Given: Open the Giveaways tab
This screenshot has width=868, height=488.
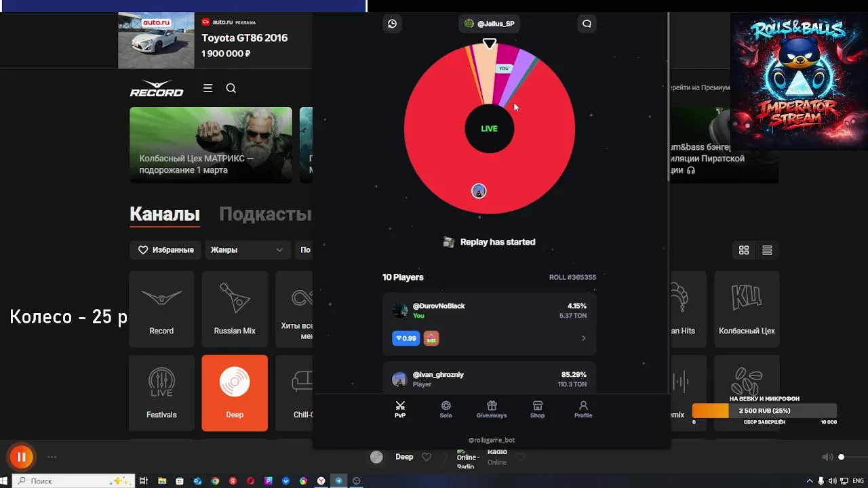Looking at the screenshot, I should coord(492,409).
